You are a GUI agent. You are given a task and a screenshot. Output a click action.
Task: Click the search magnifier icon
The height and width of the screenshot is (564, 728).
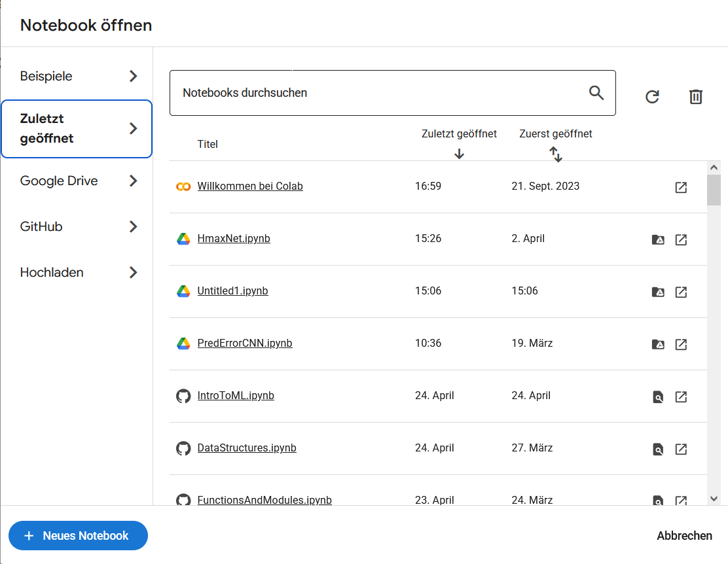pyautogui.click(x=596, y=93)
